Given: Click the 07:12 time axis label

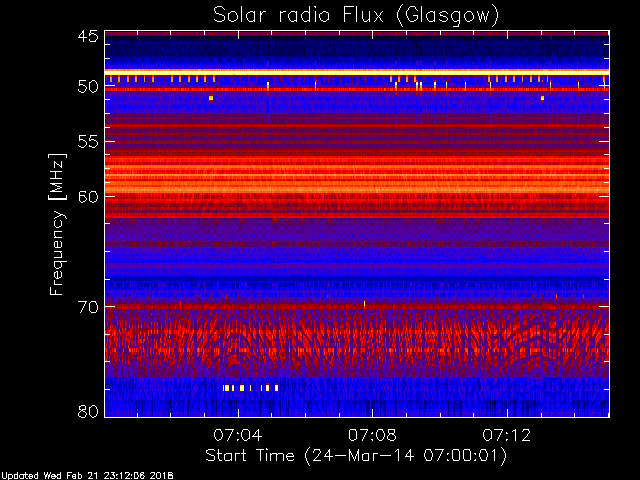Looking at the screenshot, I should (x=507, y=435).
